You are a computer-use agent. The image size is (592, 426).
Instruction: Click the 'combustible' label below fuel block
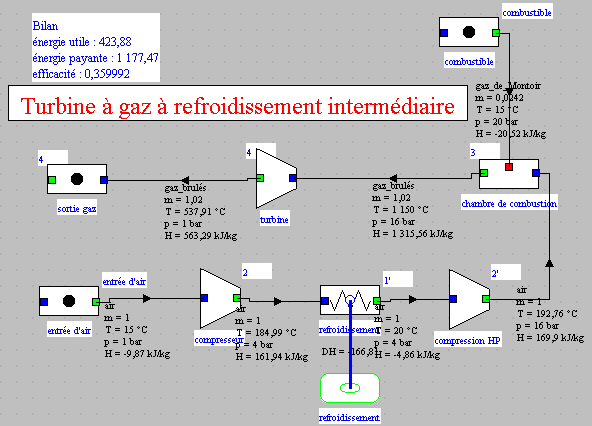(469, 62)
